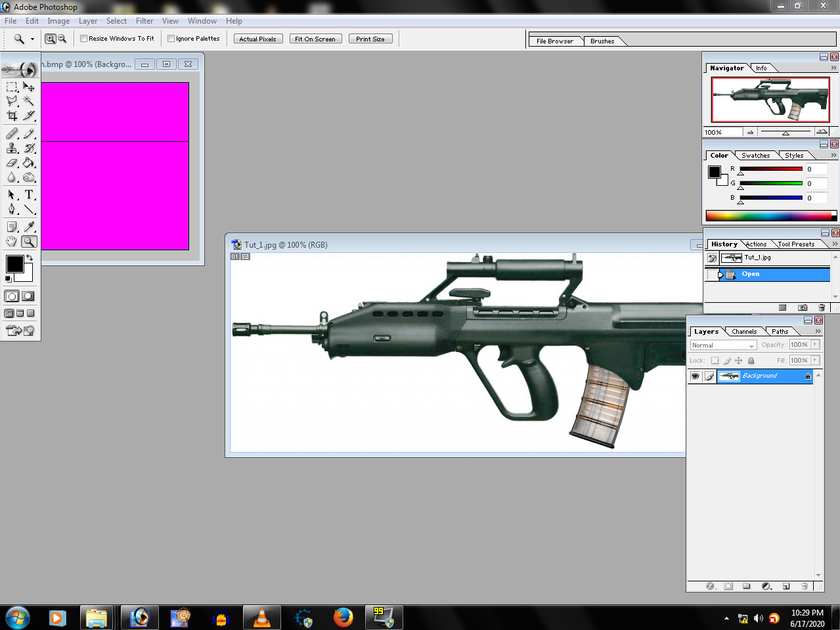The width and height of the screenshot is (840, 630).
Task: Hide the Background layer visibility
Action: [x=694, y=376]
